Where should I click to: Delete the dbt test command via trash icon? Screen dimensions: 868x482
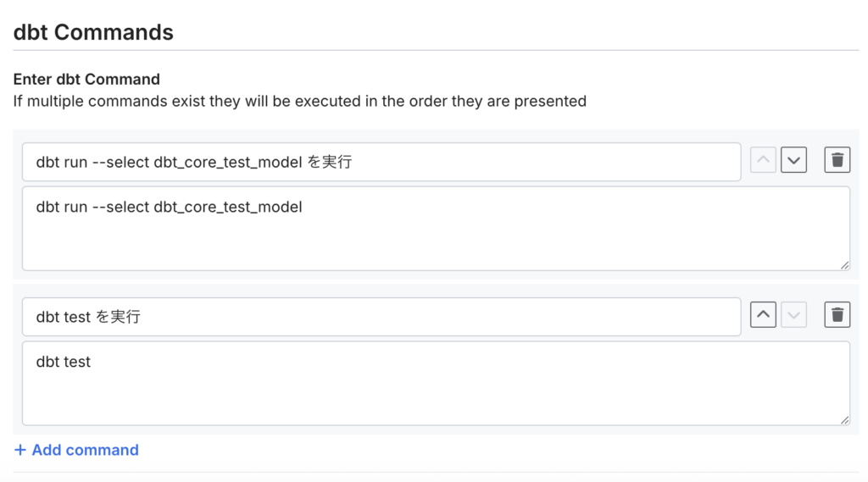pyautogui.click(x=837, y=315)
